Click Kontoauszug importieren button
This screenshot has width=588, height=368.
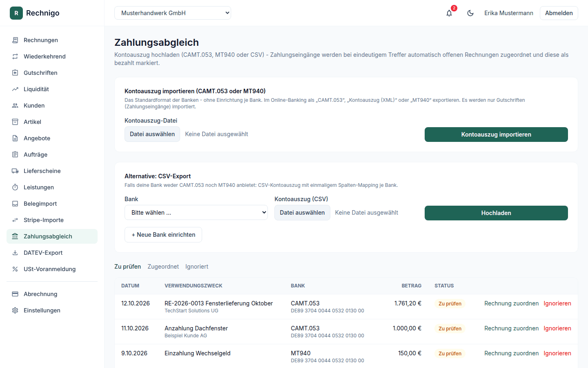point(496,135)
